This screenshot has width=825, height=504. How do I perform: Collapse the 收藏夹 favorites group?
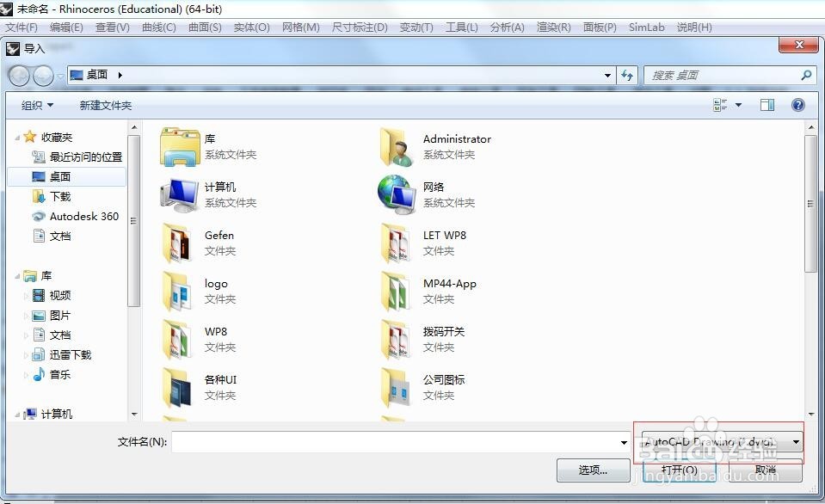[17, 138]
